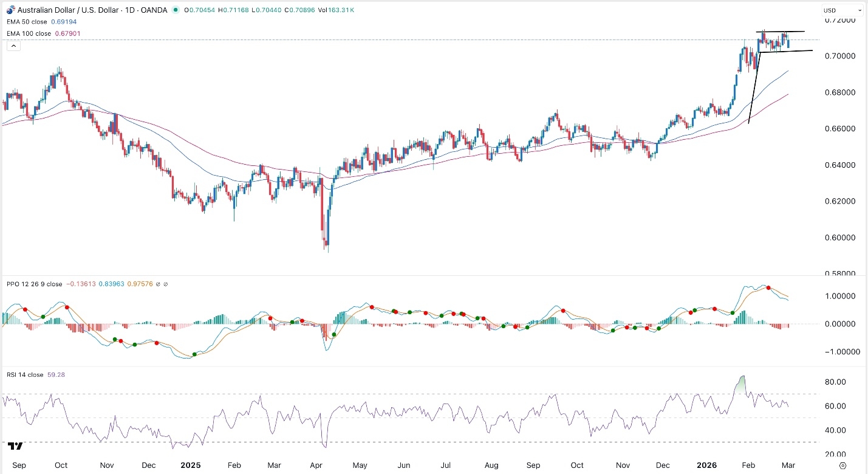Click the 20.00 label on the RSI scale
868x474 pixels.
point(835,455)
